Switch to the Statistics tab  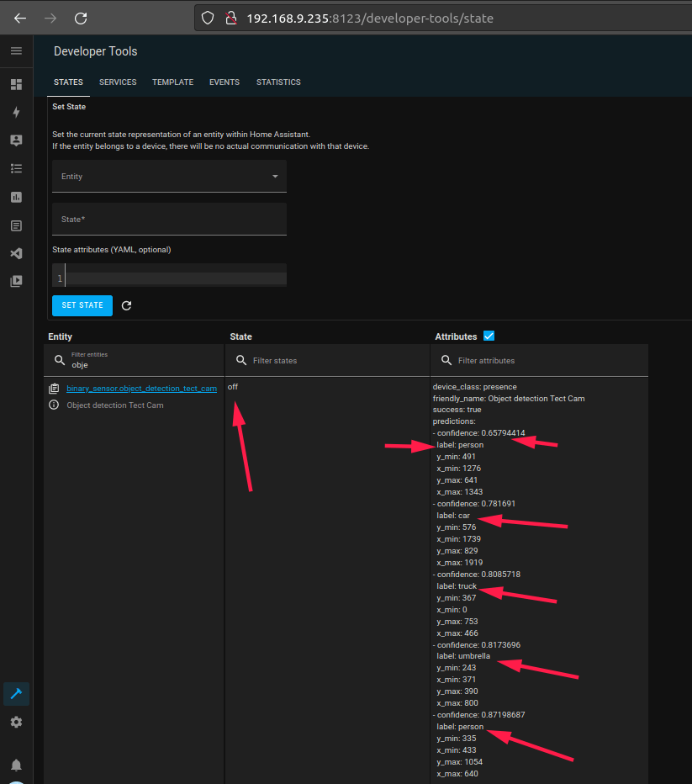[278, 82]
